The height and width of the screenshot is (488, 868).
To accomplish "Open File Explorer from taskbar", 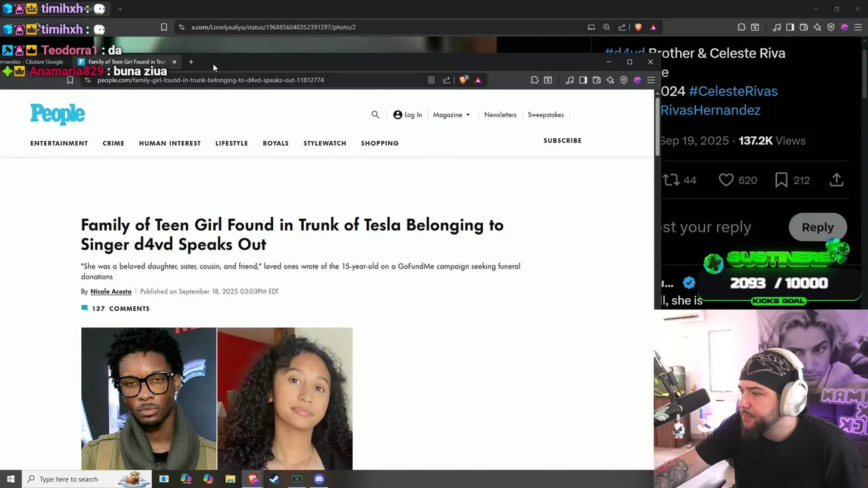I will [231, 479].
